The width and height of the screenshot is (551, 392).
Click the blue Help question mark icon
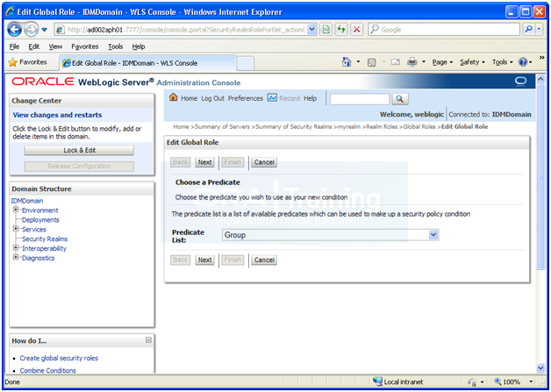pos(523,62)
